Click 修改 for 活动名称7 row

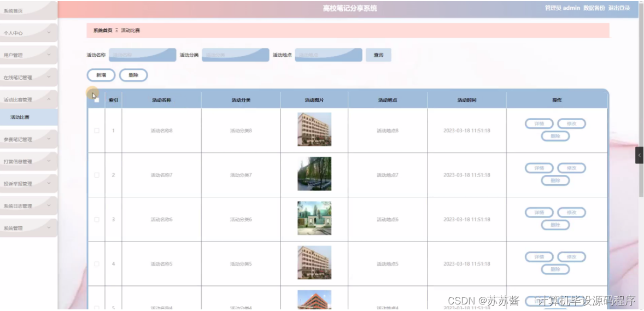[x=571, y=168]
